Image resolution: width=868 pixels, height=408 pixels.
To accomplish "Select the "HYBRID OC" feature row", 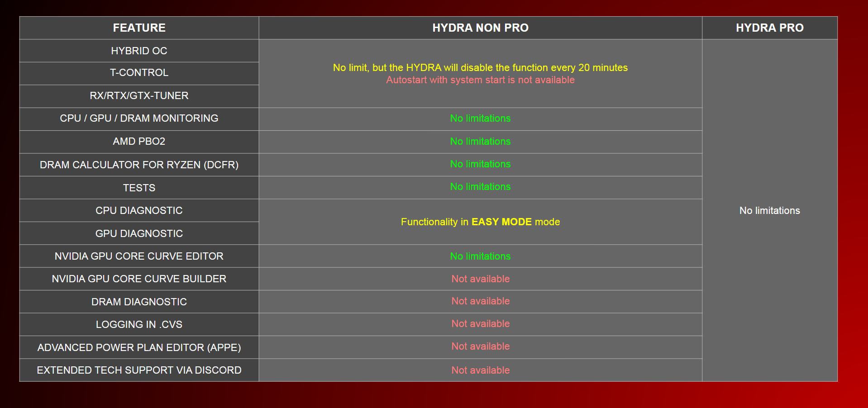I will click(139, 51).
